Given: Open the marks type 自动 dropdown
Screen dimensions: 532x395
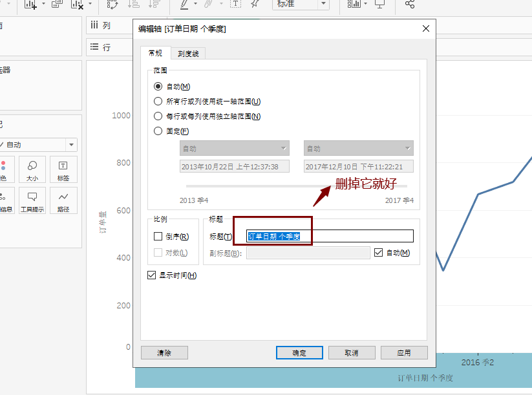Looking at the screenshot, I should (x=38, y=145).
